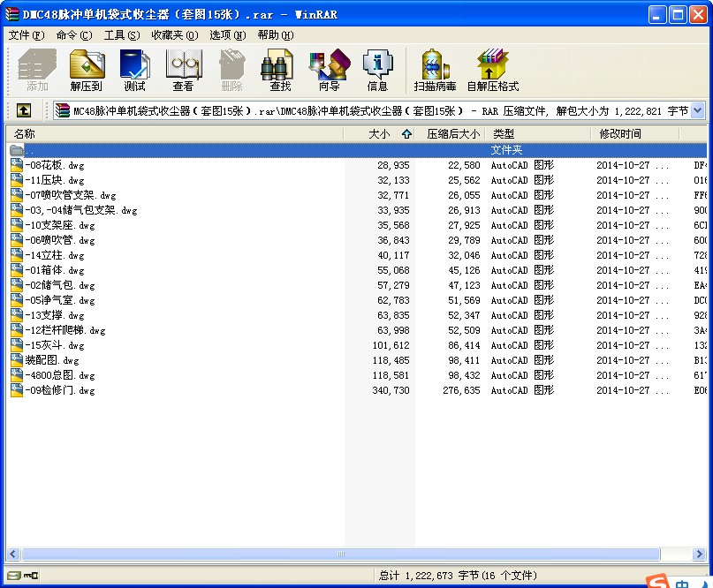Open the View (查看) tool
Screen dimensions: 713x588
point(183,70)
